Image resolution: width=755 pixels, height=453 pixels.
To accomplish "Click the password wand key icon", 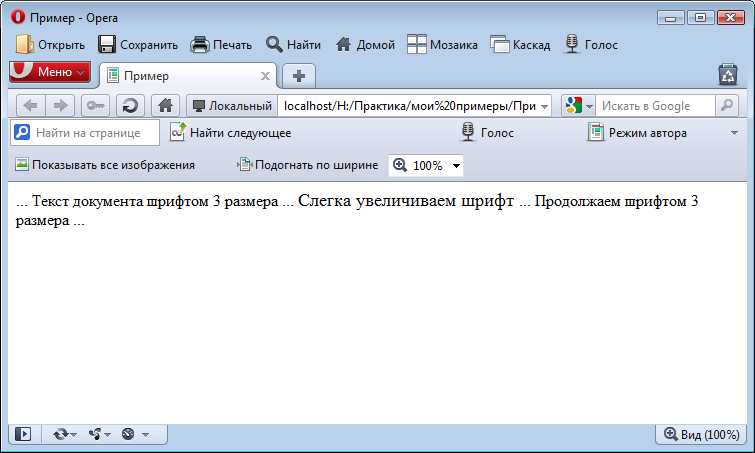I will (x=95, y=105).
